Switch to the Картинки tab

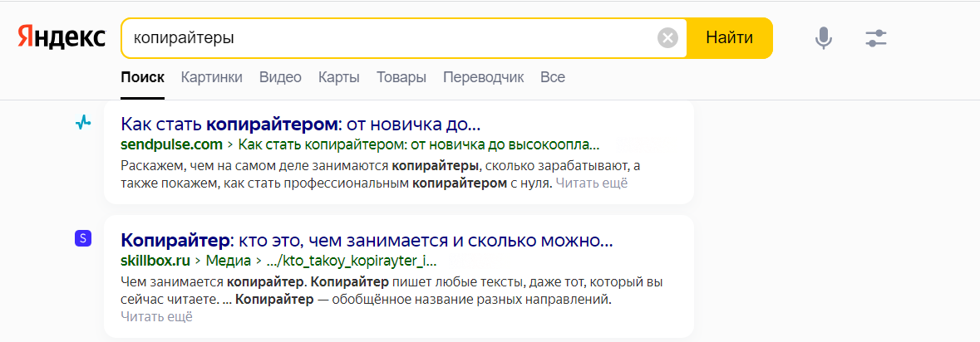(212, 77)
